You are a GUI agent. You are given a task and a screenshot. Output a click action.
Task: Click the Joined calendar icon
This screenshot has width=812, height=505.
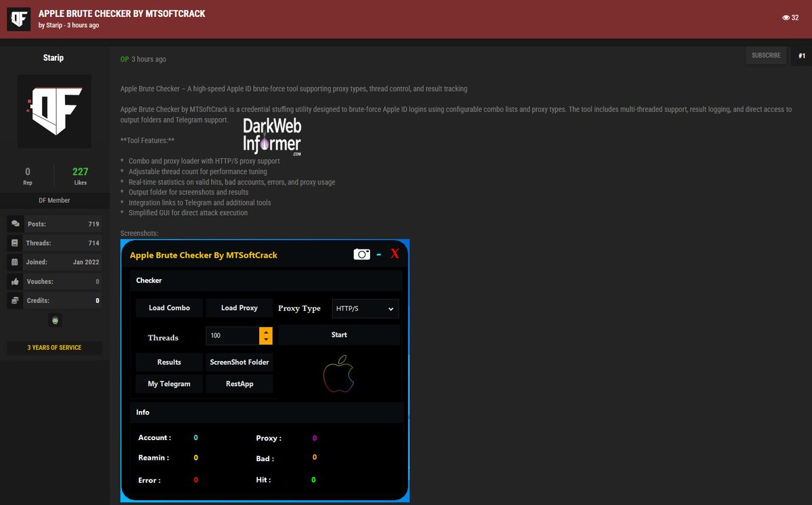pos(16,262)
